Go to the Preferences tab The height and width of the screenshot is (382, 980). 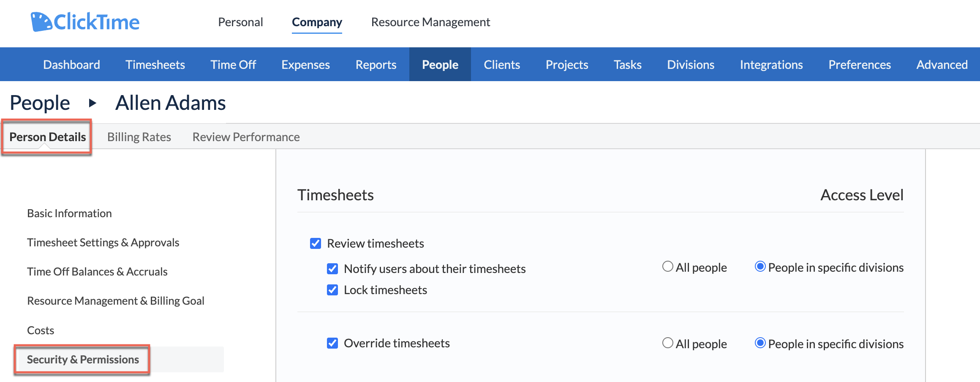click(x=860, y=64)
